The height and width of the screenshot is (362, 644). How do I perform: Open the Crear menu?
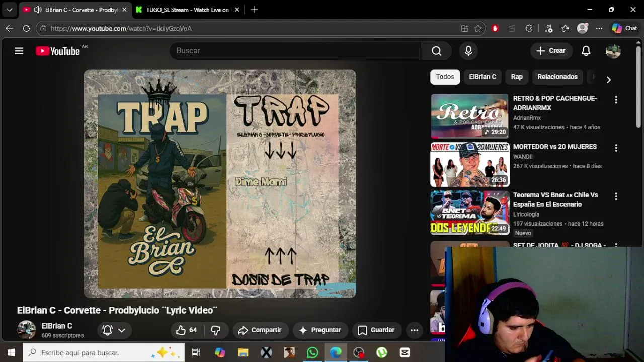551,51
